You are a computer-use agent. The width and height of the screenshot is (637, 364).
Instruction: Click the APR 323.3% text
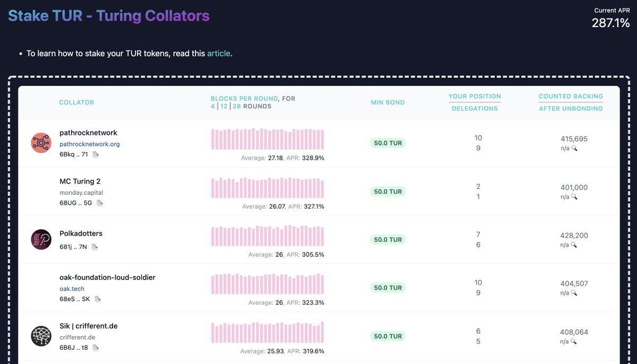[x=305, y=303]
